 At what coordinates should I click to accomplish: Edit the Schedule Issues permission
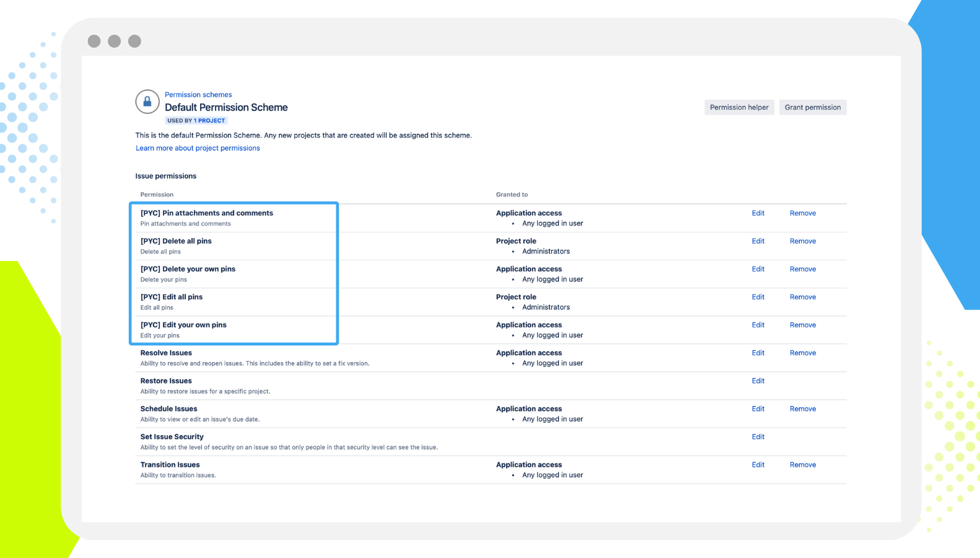click(x=758, y=409)
